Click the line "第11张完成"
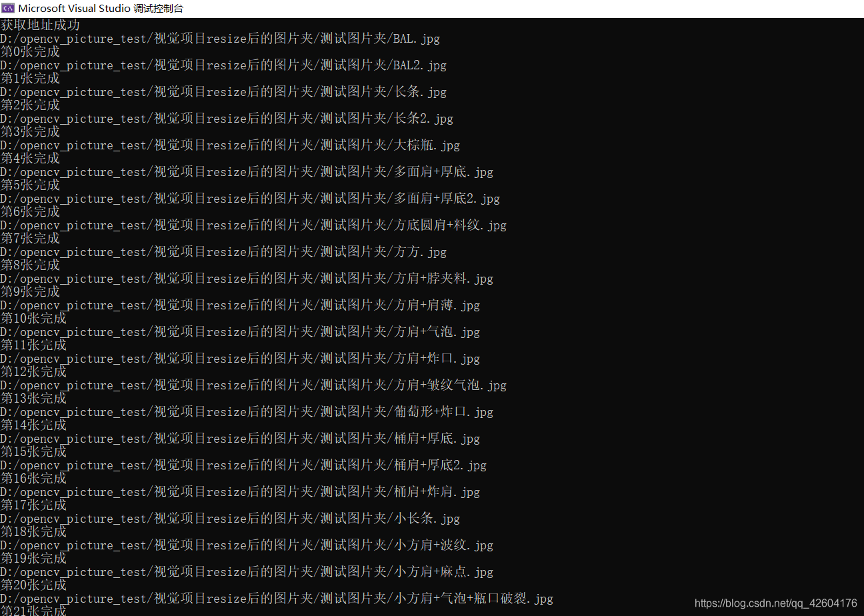Image resolution: width=864 pixels, height=616 pixels. coord(33,345)
